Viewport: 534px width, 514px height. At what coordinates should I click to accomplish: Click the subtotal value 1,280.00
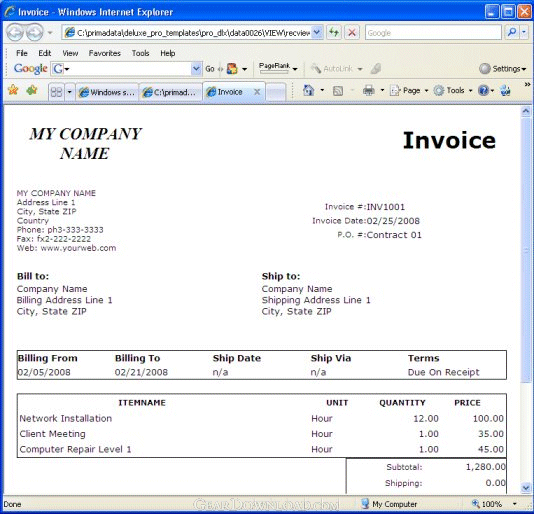(x=486, y=467)
